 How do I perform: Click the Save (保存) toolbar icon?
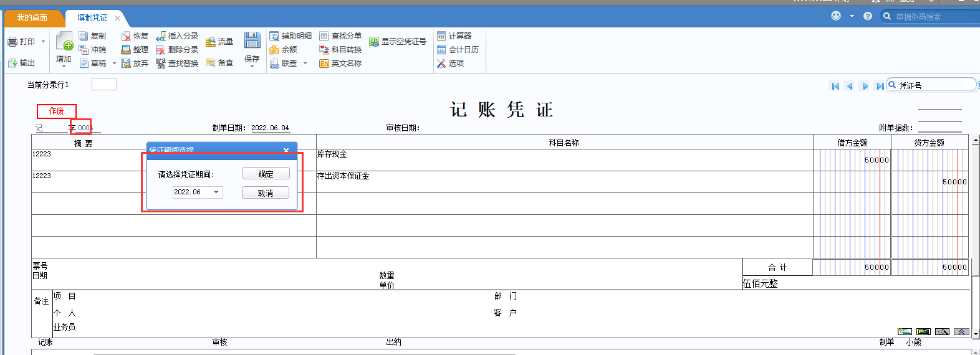(x=252, y=42)
